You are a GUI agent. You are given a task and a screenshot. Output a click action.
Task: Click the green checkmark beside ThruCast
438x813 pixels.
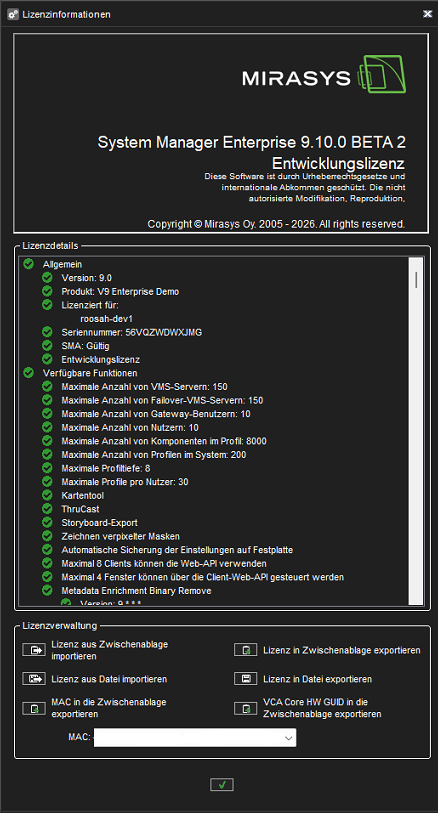pyautogui.click(x=47, y=509)
